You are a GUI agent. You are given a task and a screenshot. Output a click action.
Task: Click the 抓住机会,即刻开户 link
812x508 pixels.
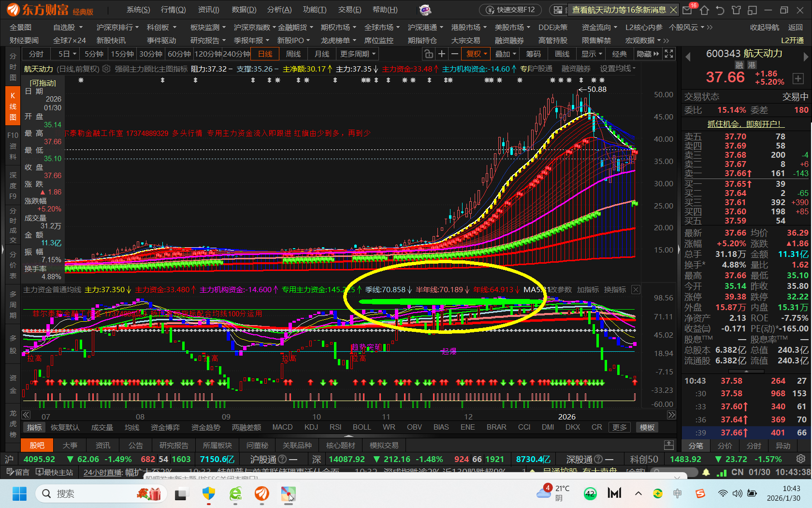click(744, 124)
